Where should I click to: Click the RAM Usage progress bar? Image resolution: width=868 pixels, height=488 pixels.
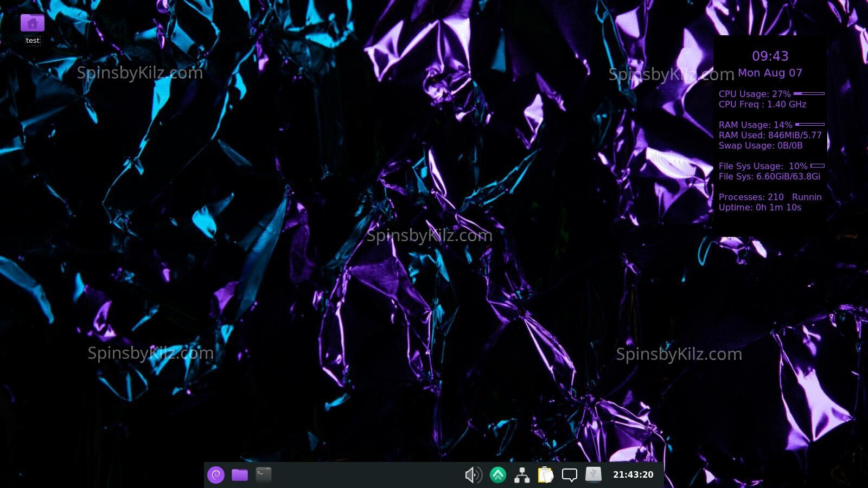point(810,125)
